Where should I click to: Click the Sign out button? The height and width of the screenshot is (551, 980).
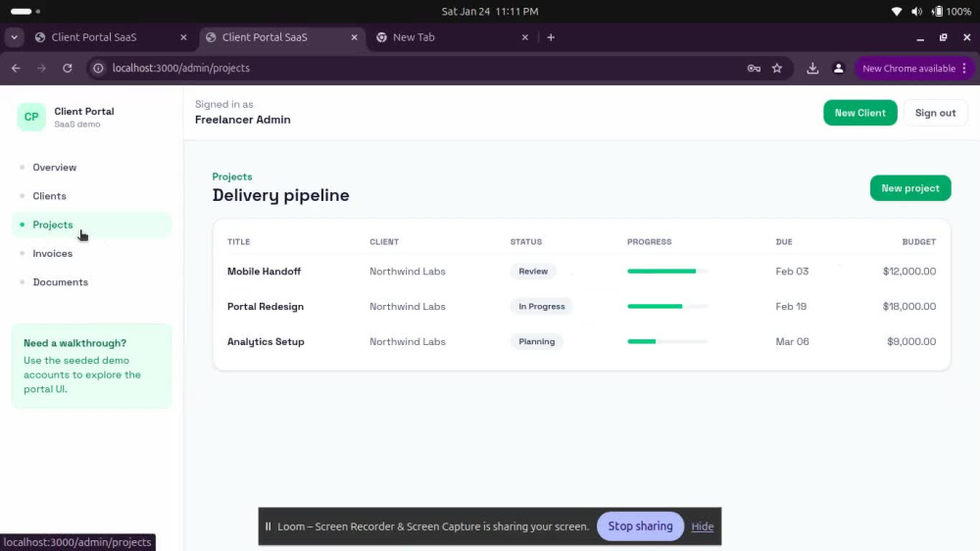coord(935,113)
